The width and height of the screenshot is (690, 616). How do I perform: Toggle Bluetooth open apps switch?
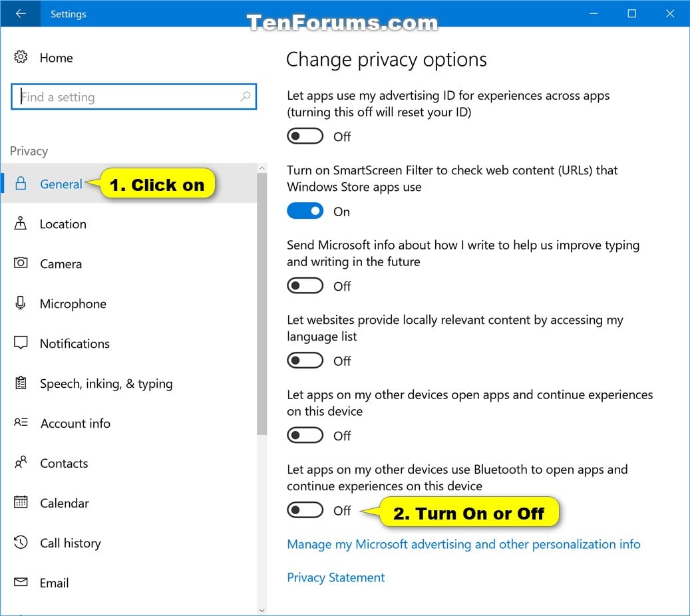(x=305, y=510)
